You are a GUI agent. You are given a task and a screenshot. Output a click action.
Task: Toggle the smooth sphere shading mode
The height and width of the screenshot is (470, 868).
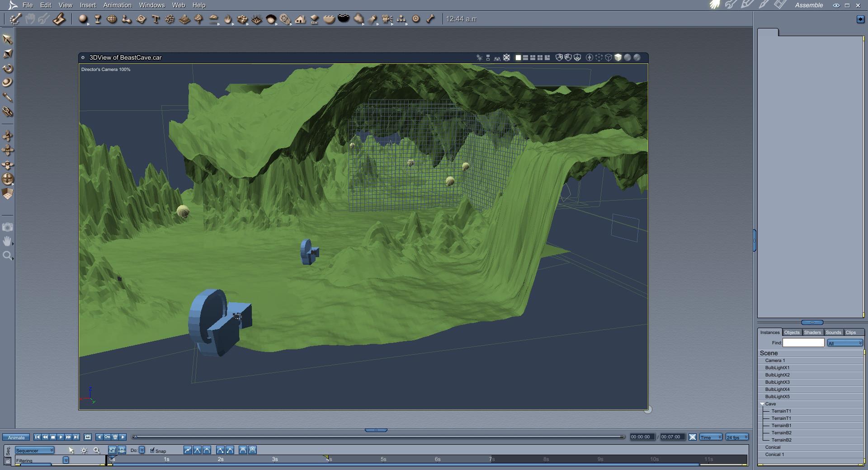pyautogui.click(x=627, y=57)
